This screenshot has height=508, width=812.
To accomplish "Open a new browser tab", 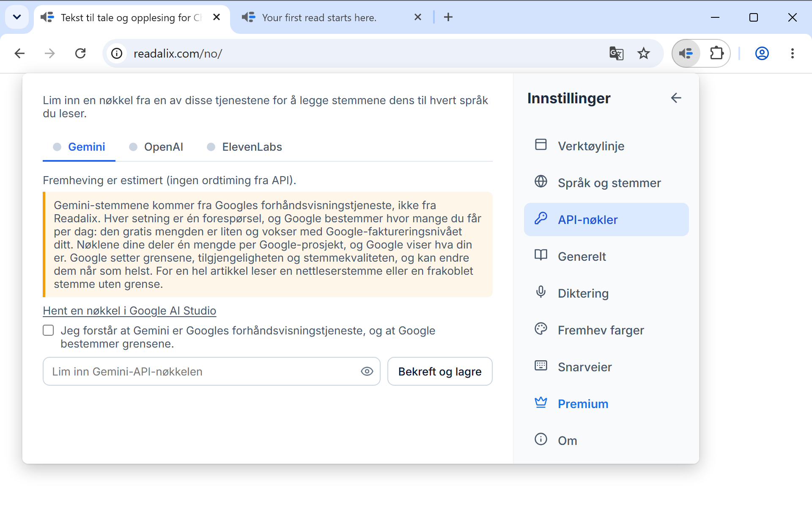I will (448, 17).
